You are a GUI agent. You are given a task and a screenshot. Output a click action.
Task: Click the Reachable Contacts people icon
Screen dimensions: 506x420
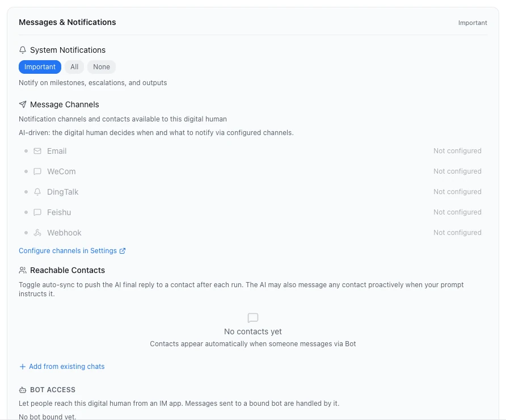(23, 270)
